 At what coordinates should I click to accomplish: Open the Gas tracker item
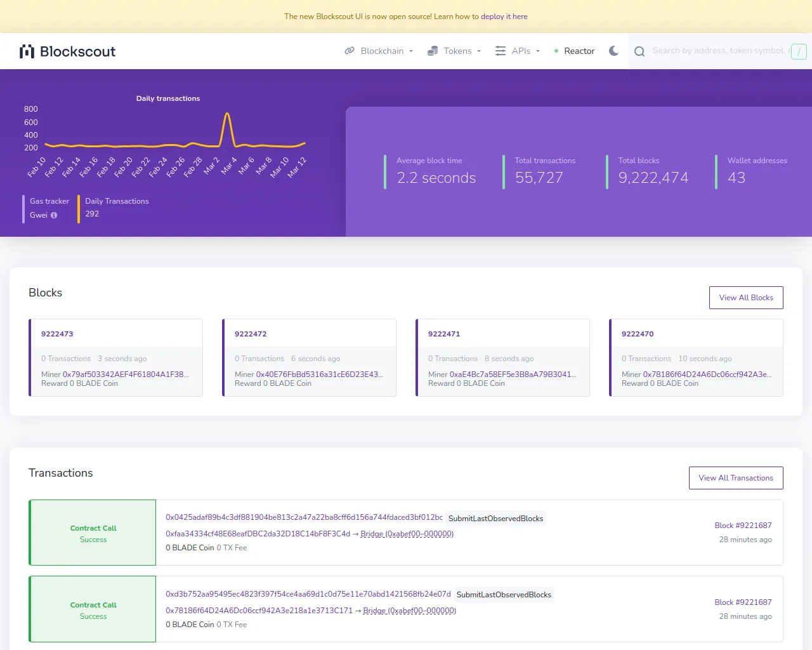click(x=49, y=201)
